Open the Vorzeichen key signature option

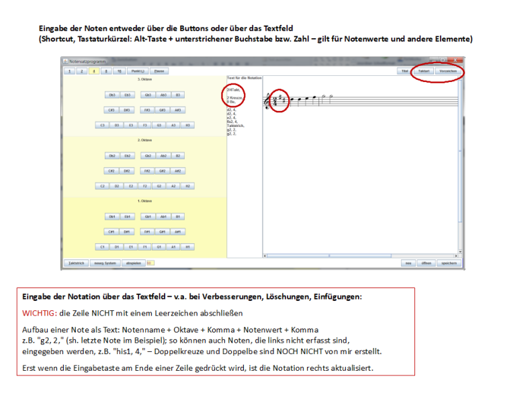(x=448, y=71)
